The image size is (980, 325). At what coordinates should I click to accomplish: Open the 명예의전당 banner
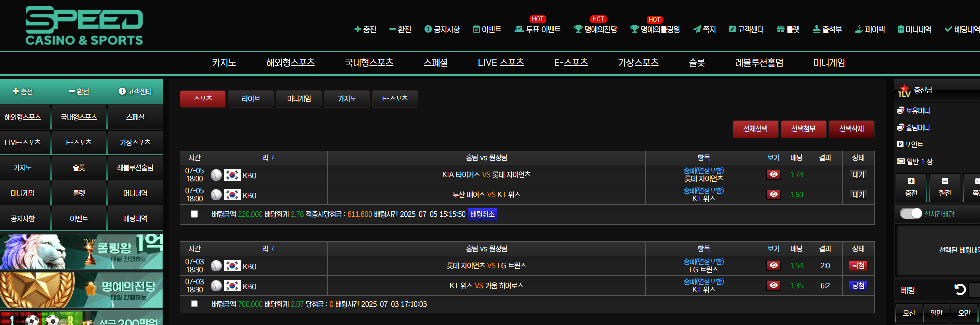tap(81, 290)
